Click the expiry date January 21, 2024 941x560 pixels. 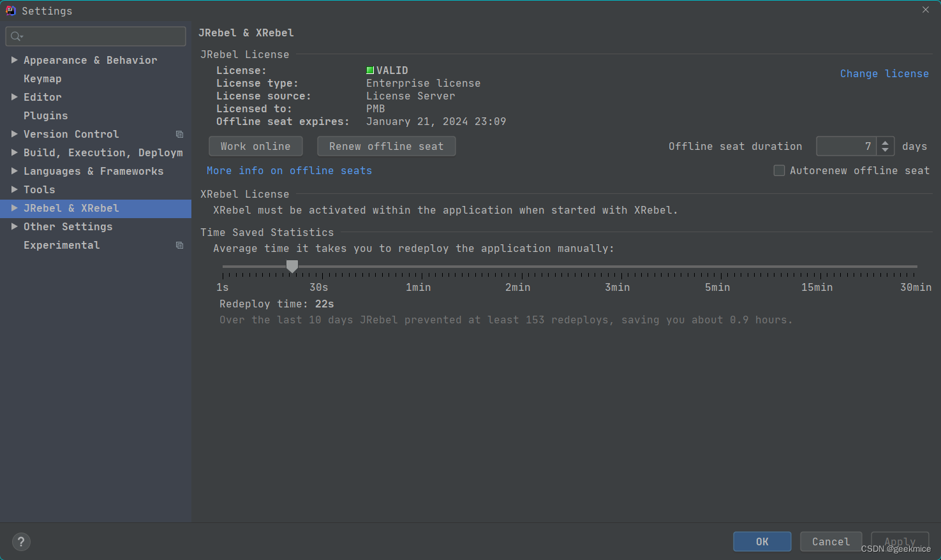(x=436, y=121)
